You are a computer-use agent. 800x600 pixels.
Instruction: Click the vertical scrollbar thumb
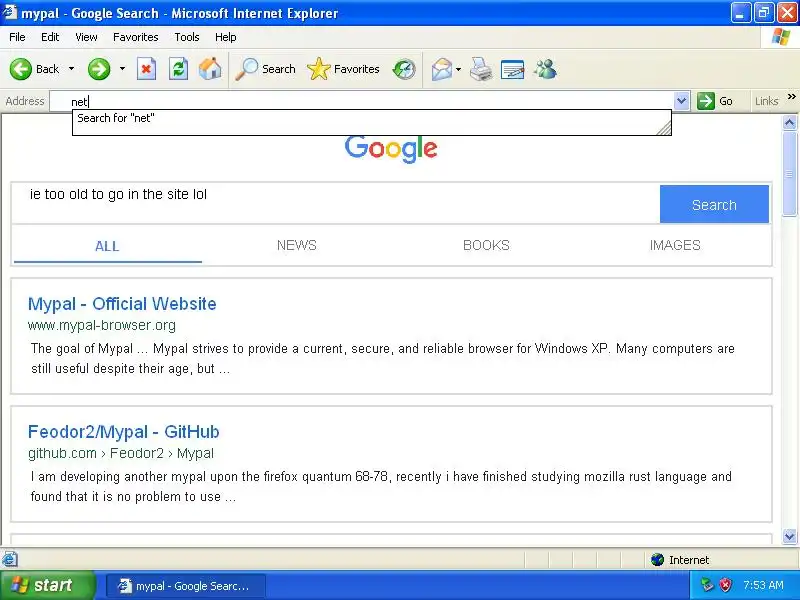click(789, 173)
